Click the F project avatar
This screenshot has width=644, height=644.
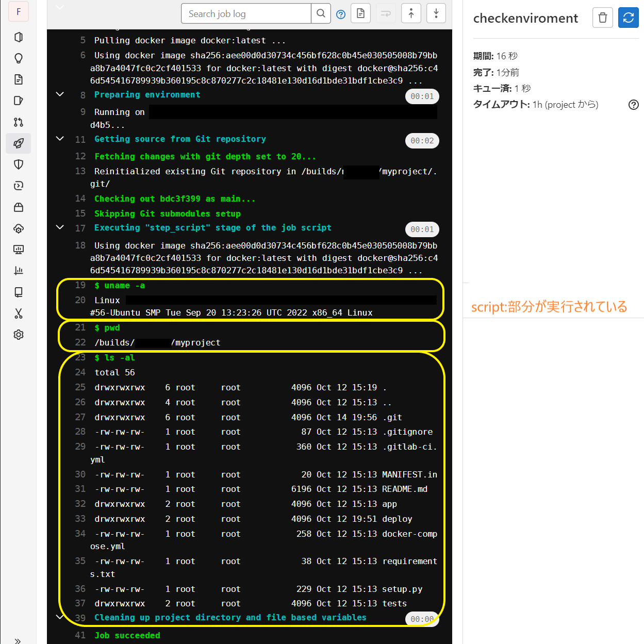19,12
